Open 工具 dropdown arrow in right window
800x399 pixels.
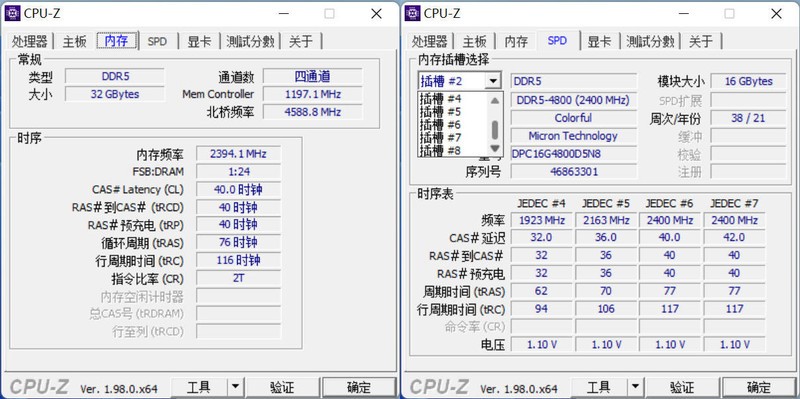[635, 387]
